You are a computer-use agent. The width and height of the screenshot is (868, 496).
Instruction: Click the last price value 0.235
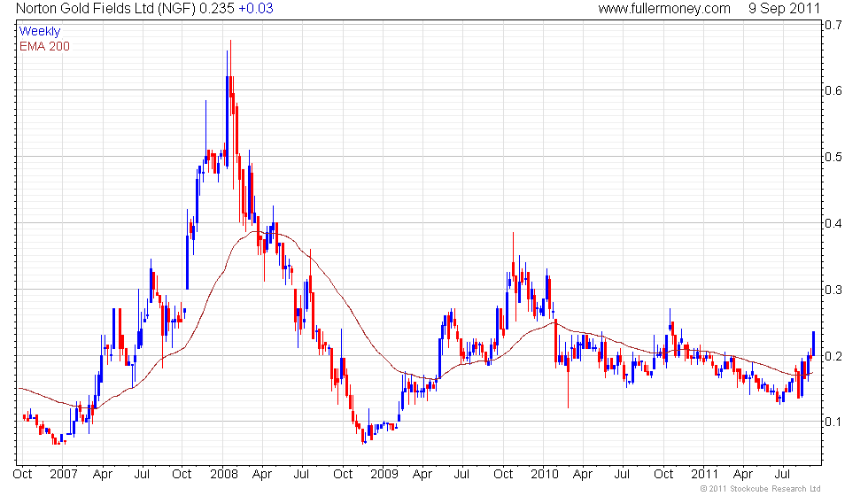tap(217, 8)
